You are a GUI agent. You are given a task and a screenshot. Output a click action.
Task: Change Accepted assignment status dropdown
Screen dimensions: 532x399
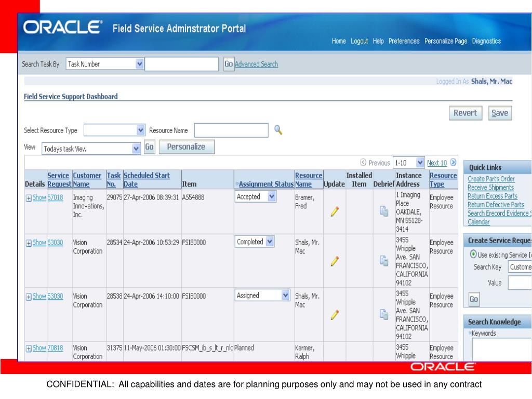pos(256,196)
